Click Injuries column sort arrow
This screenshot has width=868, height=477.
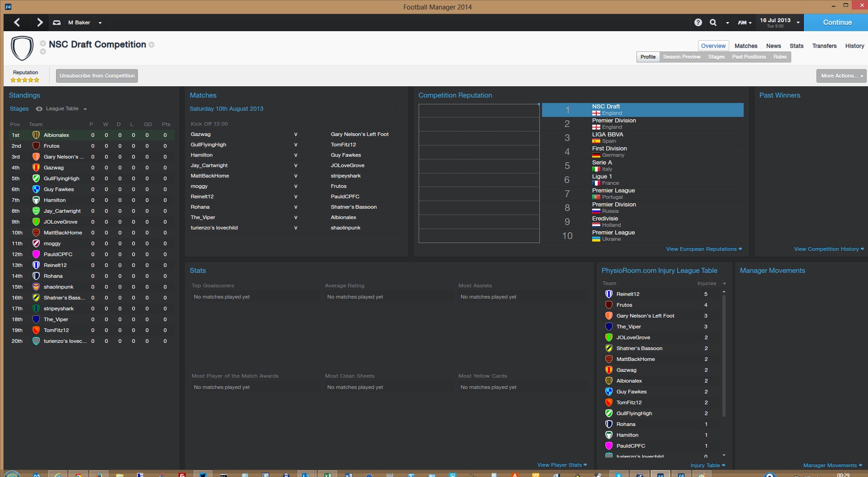[x=724, y=284]
